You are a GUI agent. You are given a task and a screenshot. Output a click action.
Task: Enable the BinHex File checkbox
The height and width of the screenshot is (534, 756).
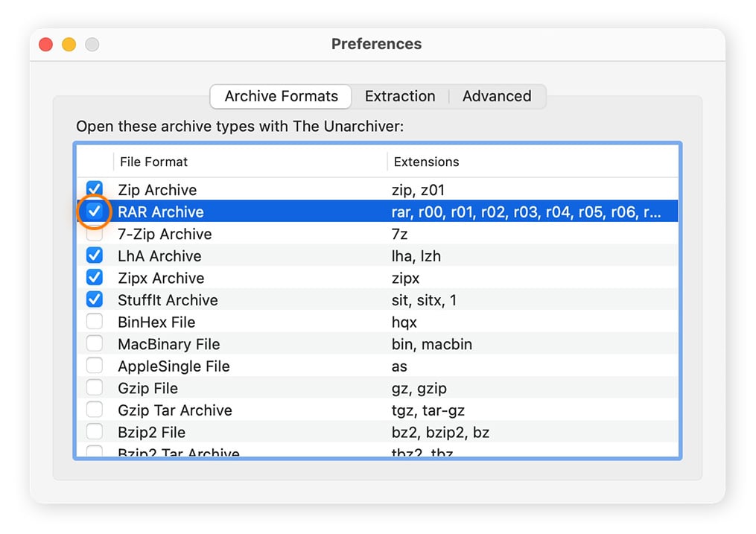95,322
